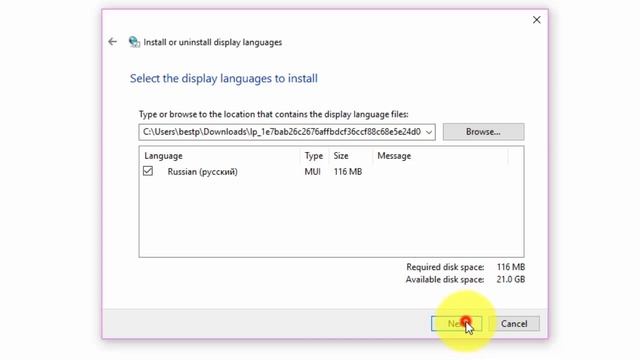Click the MUI type cell
Image resolution: width=640 pixels, height=360 pixels.
point(312,172)
